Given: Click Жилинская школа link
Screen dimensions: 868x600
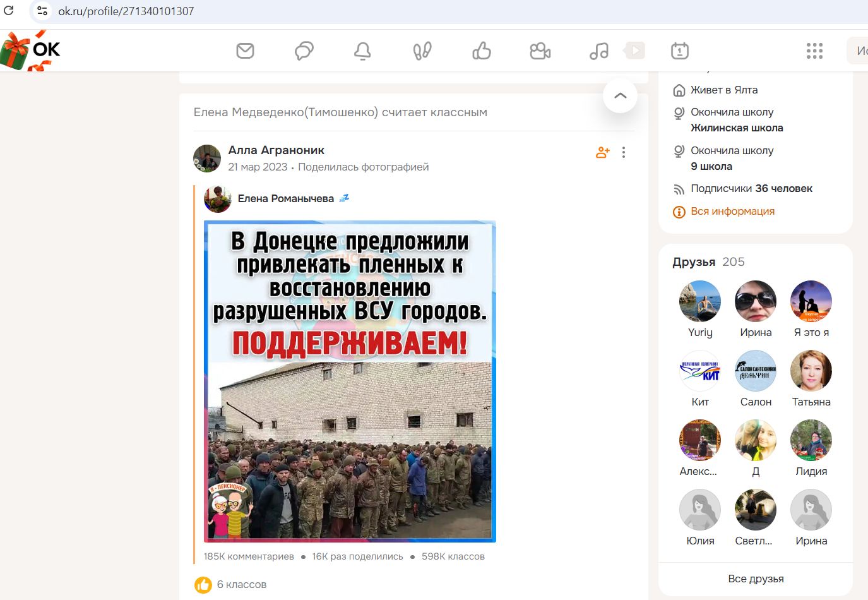Looking at the screenshot, I should tap(737, 128).
